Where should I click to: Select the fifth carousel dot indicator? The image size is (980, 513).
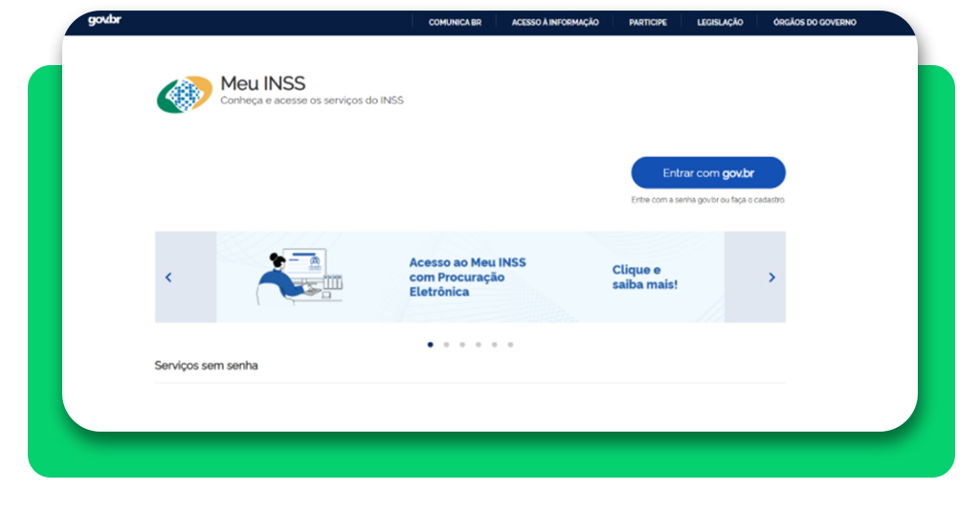495,345
